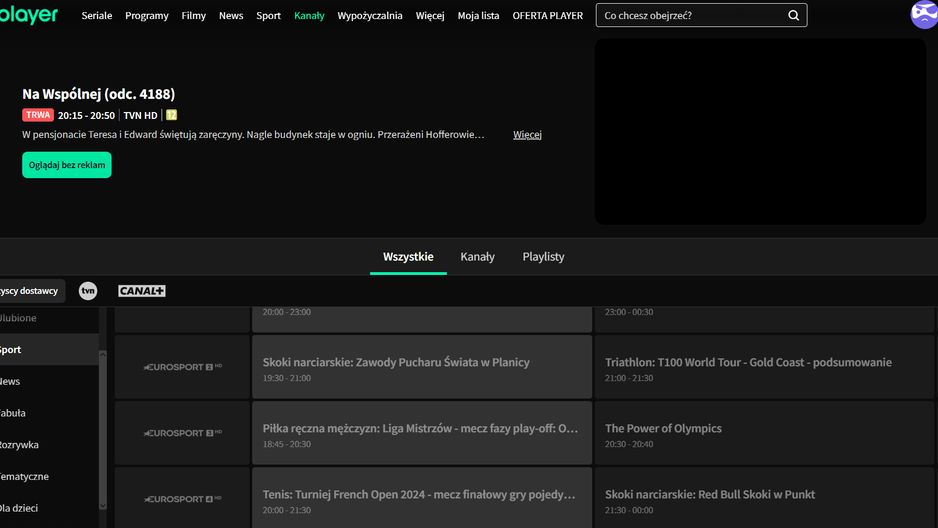The image size is (938, 528).
Task: Select the all providers filter chip
Action: pos(30,291)
